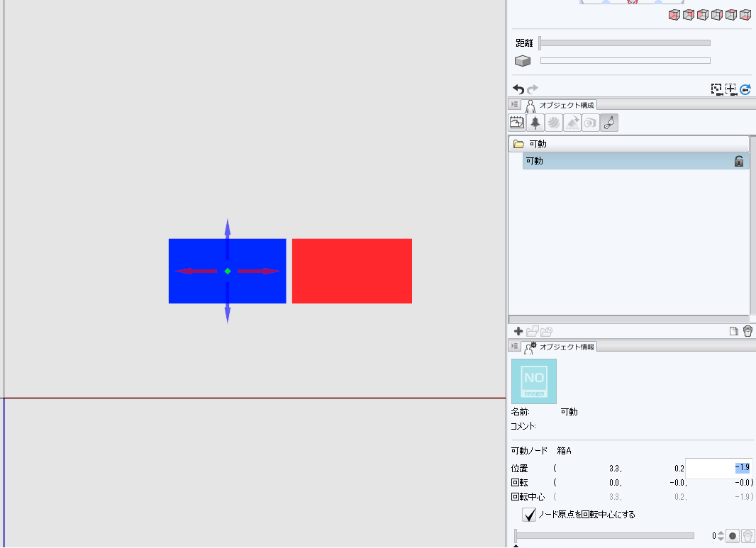Click the 回転 X value 0.0
This screenshot has height=548, width=756.
[615, 483]
